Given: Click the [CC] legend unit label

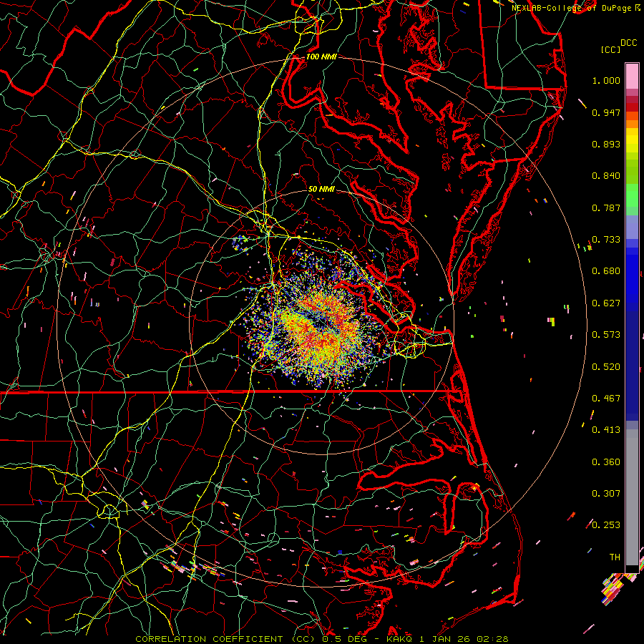Looking at the screenshot, I should click(610, 49).
